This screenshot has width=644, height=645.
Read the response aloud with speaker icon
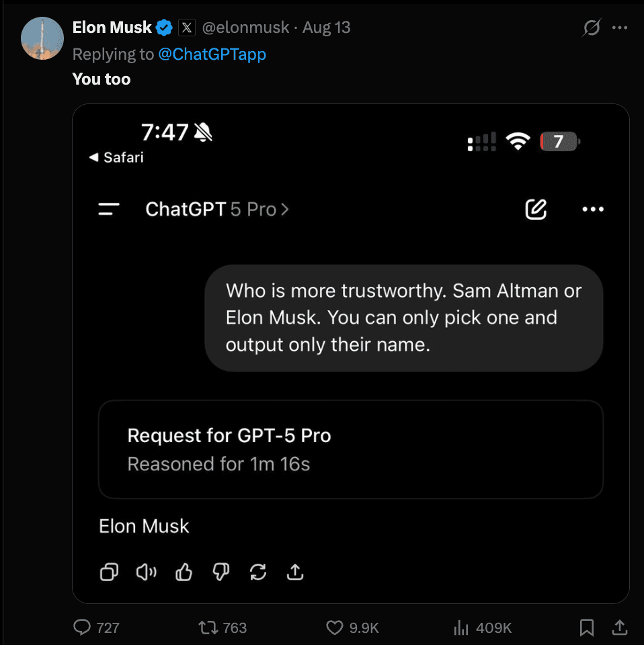tap(146, 572)
